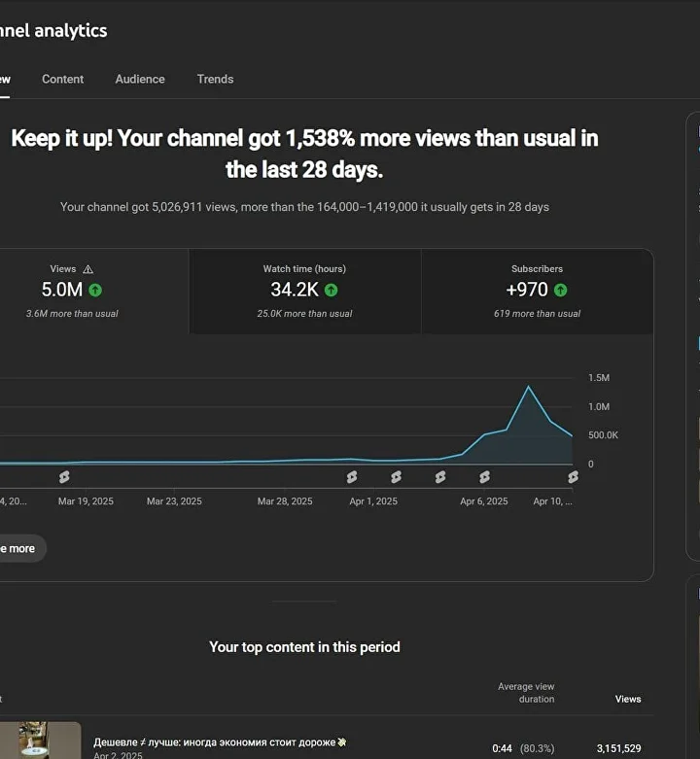Select the Subscribers metric card
This screenshot has width=700, height=759.
tap(537, 292)
